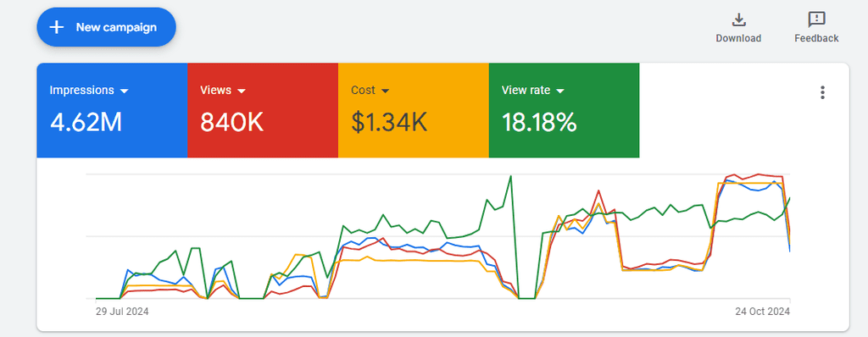This screenshot has width=868, height=337.
Task: Expand the Views metric dropdown arrow
Action: pos(241,91)
